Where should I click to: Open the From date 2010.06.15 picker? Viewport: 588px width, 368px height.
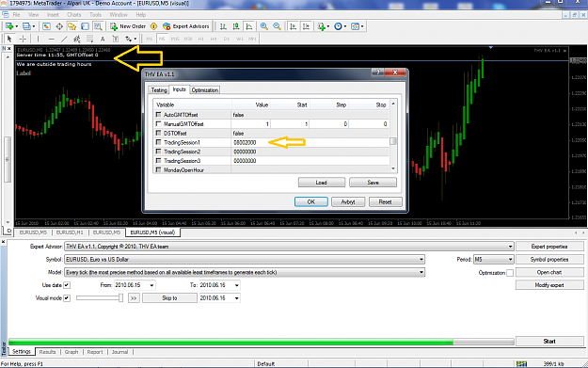(x=151, y=285)
